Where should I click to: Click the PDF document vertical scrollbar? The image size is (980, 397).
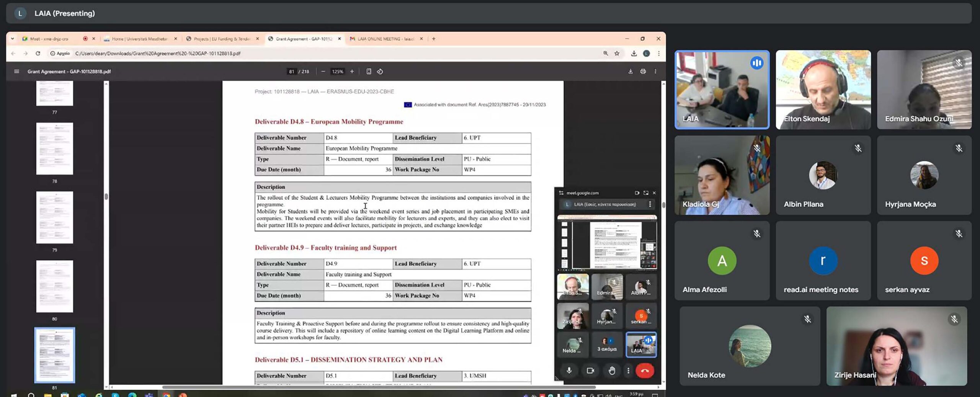click(663, 205)
